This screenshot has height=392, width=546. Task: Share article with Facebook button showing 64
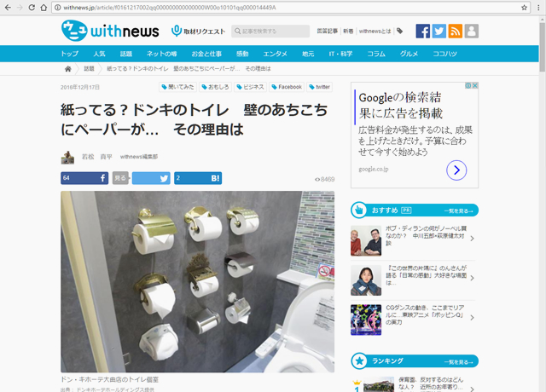[84, 178]
